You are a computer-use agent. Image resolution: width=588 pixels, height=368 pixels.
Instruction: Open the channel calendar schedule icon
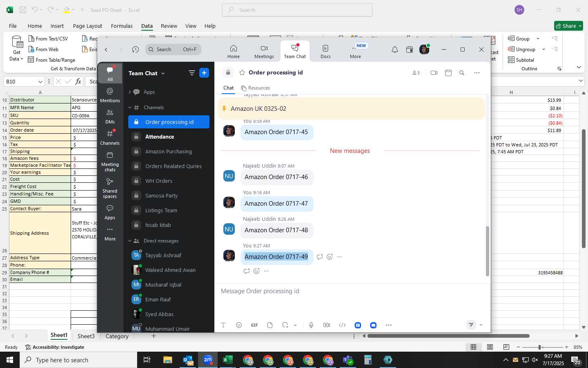point(448,73)
